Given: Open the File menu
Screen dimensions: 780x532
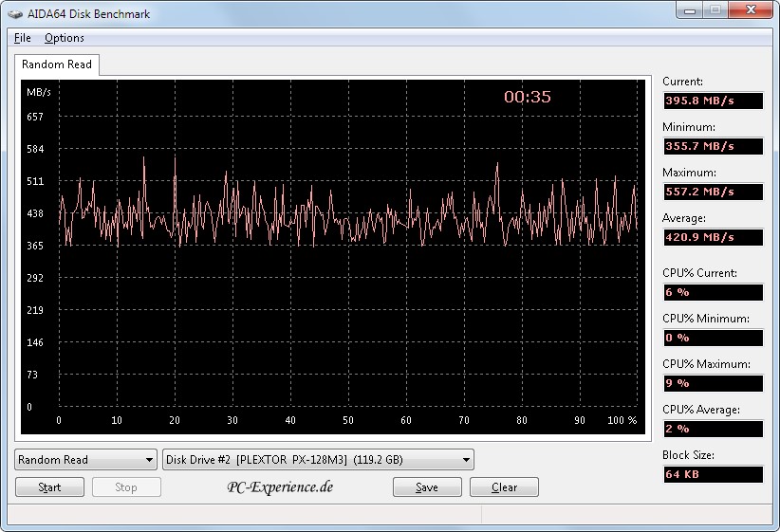Looking at the screenshot, I should point(23,38).
